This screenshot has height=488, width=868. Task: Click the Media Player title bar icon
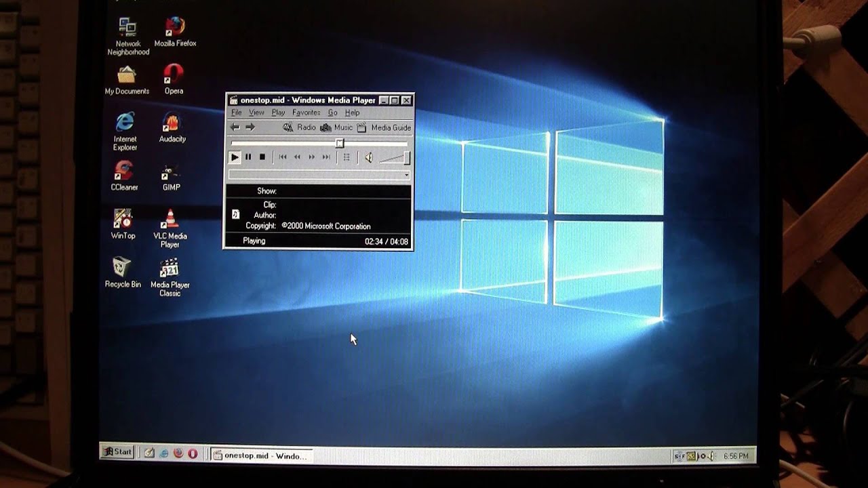click(234, 100)
